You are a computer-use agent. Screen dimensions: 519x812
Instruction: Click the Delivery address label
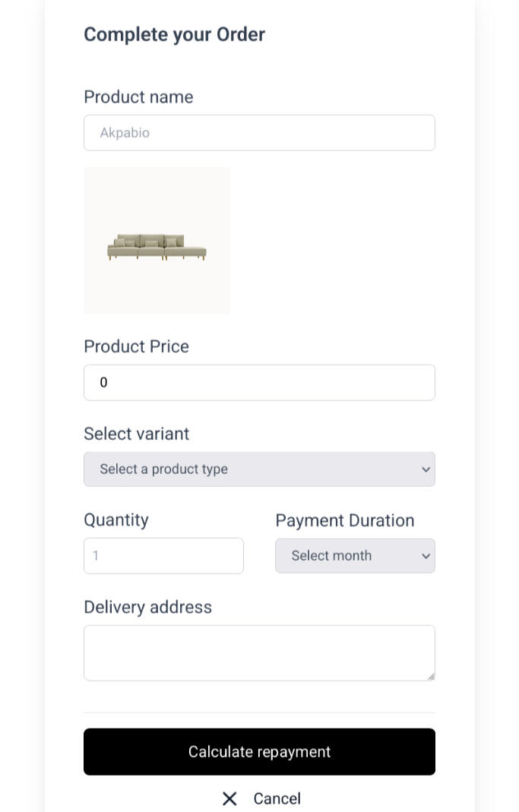pos(147,607)
